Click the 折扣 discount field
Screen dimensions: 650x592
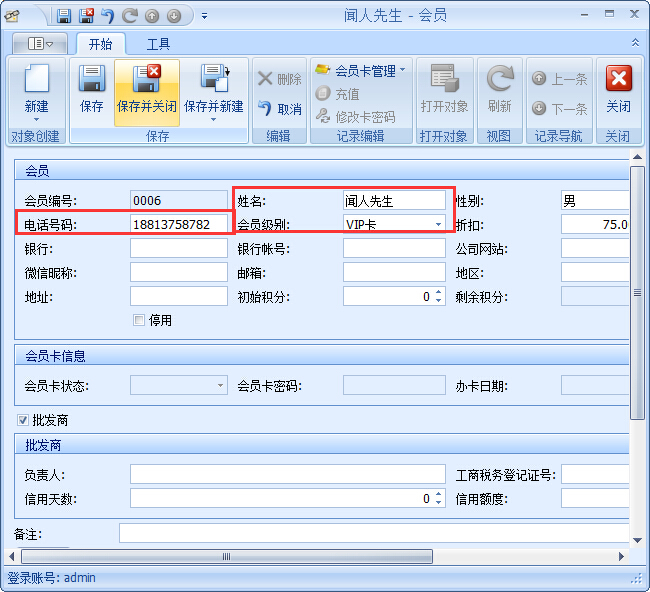[595, 224]
